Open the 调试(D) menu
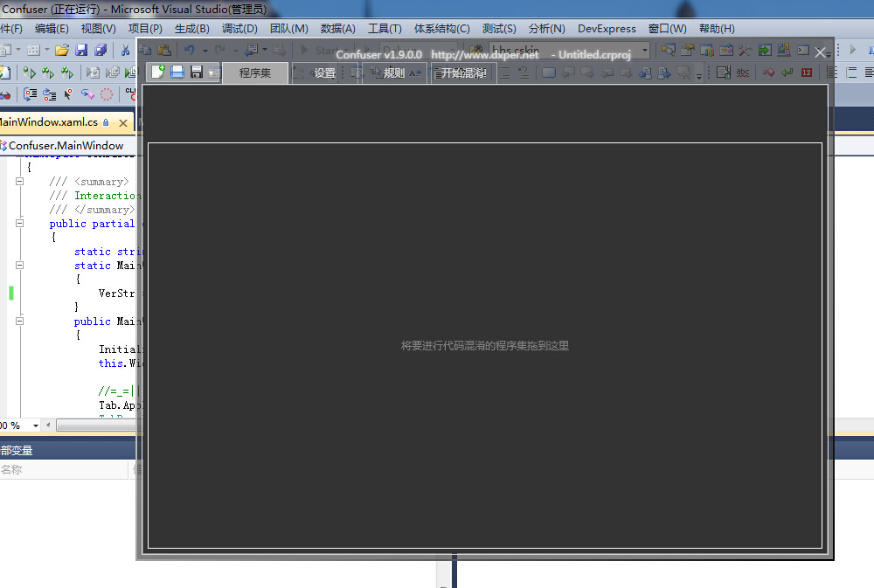Viewport: 874px width, 588px height. point(239,29)
